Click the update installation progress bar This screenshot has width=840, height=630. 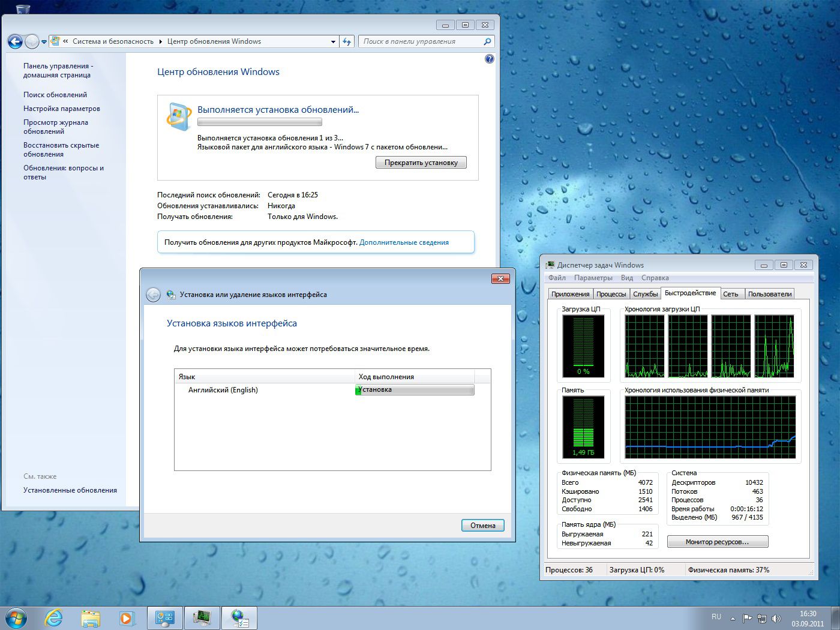point(260,122)
